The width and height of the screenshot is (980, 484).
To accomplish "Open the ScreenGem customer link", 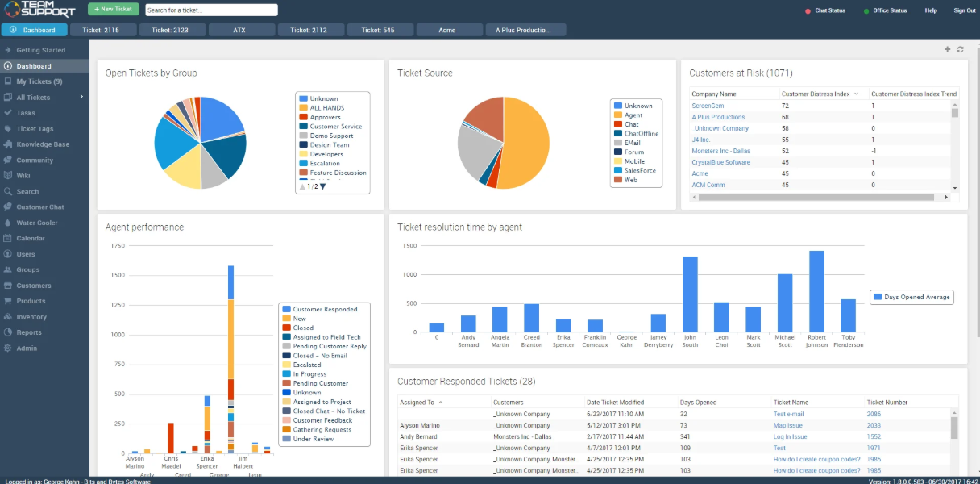I will click(708, 105).
